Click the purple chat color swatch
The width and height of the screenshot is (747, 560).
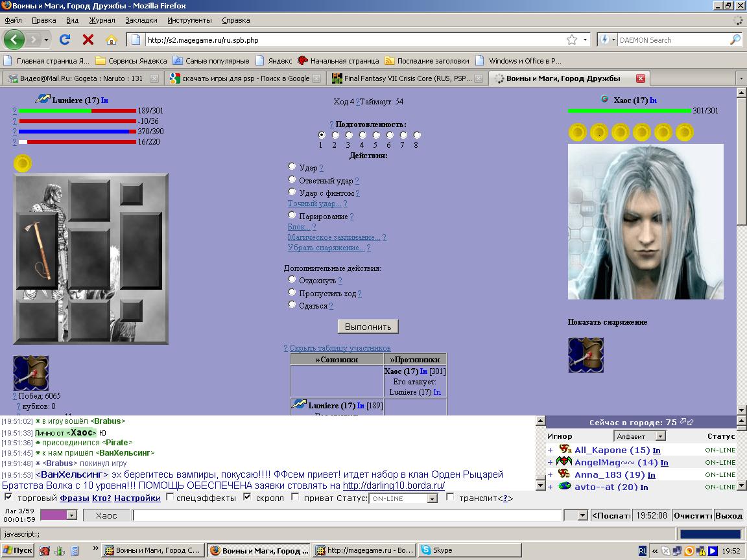(54, 515)
